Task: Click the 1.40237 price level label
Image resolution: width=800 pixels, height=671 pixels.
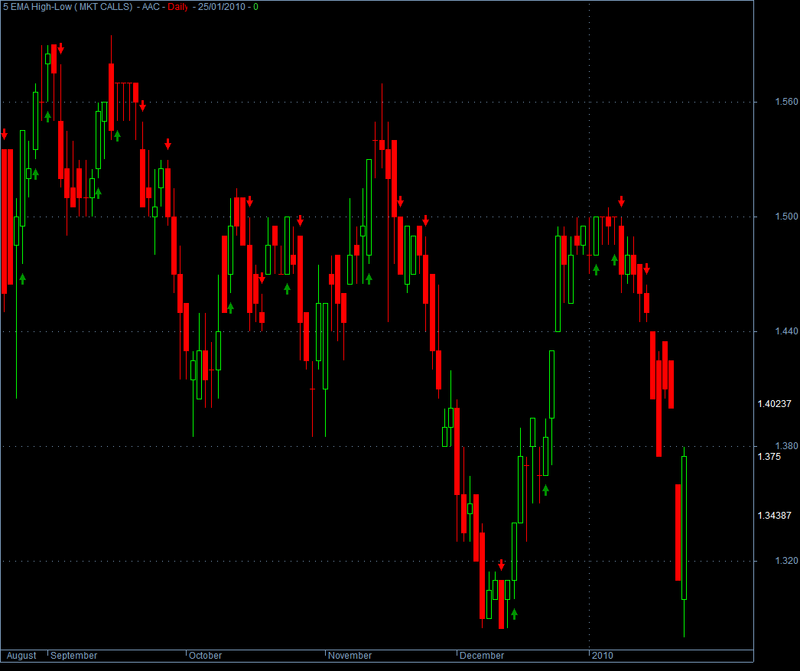Action: click(774, 404)
